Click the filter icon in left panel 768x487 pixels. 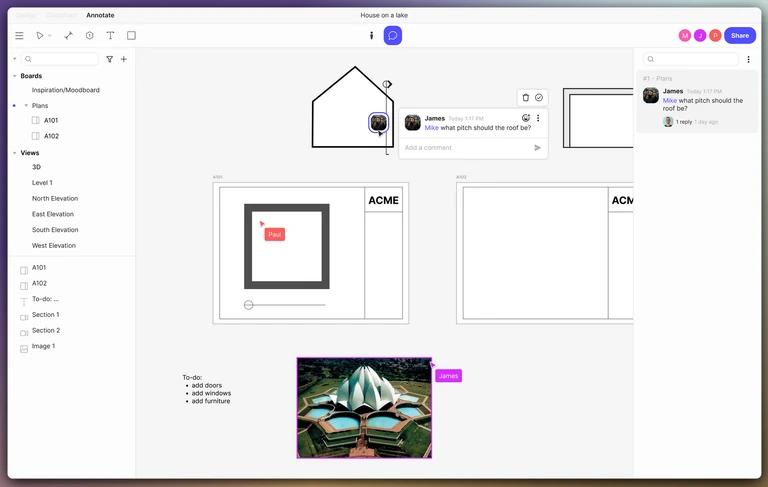click(x=110, y=59)
